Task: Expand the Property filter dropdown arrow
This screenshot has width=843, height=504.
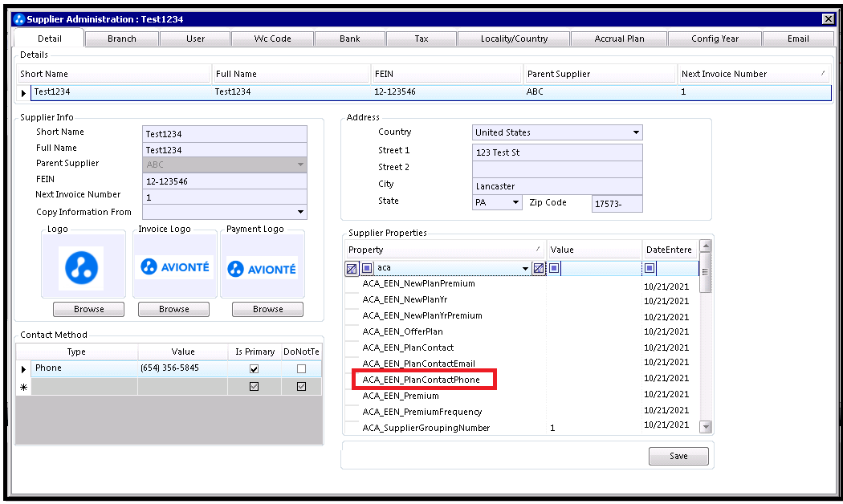Action: (525, 268)
